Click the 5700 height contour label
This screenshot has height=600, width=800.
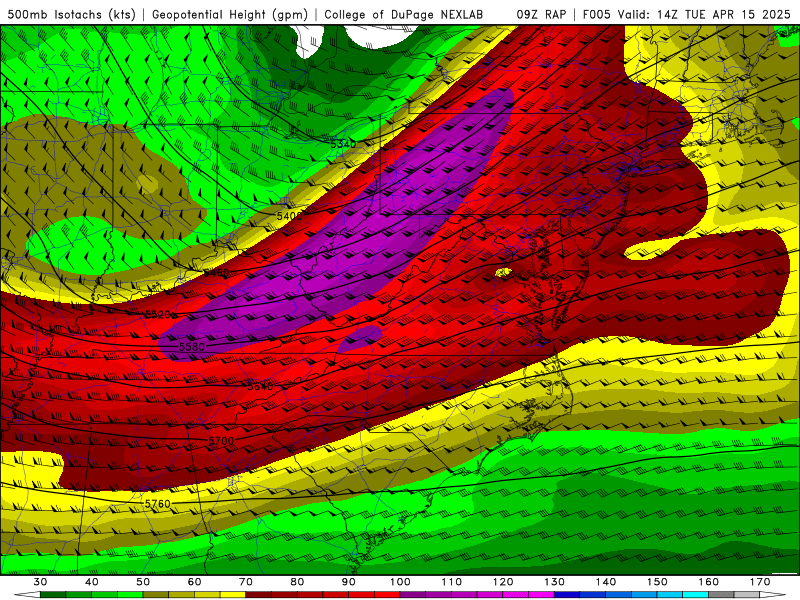click(221, 440)
